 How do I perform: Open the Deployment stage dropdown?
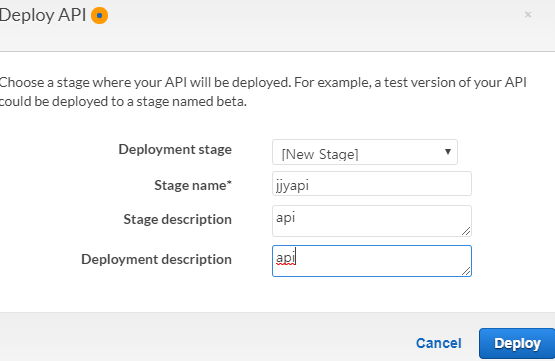(365, 152)
